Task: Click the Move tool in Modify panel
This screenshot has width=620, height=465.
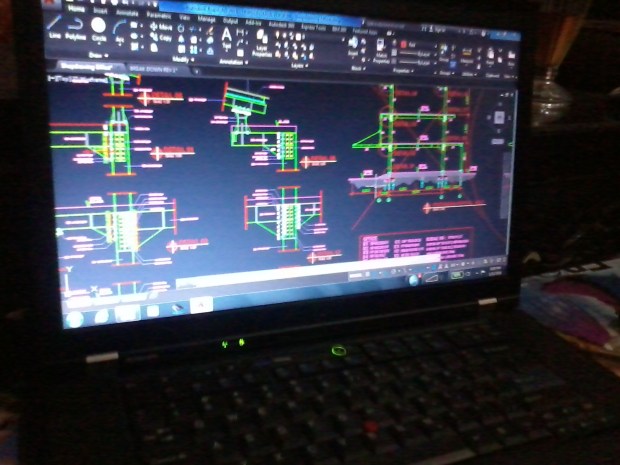Action: [x=161, y=27]
